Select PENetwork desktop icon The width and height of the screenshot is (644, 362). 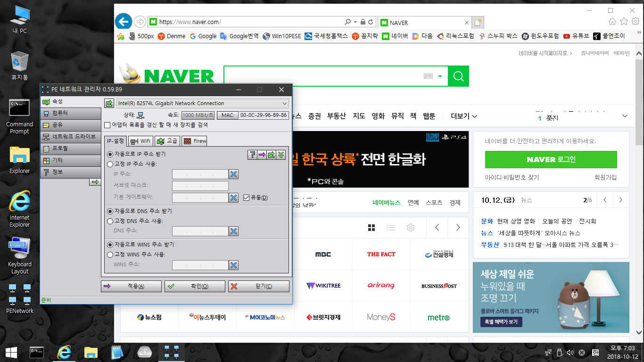[x=19, y=298]
